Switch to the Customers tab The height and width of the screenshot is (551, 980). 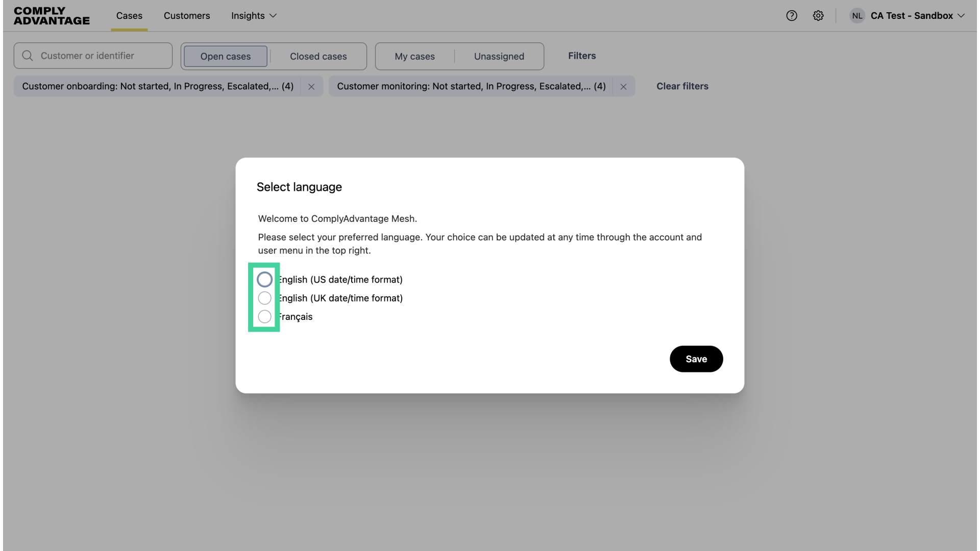[187, 16]
